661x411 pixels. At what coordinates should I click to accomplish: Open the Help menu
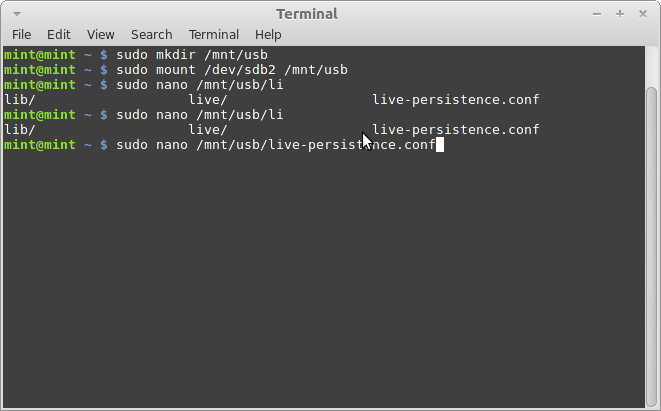(268, 34)
